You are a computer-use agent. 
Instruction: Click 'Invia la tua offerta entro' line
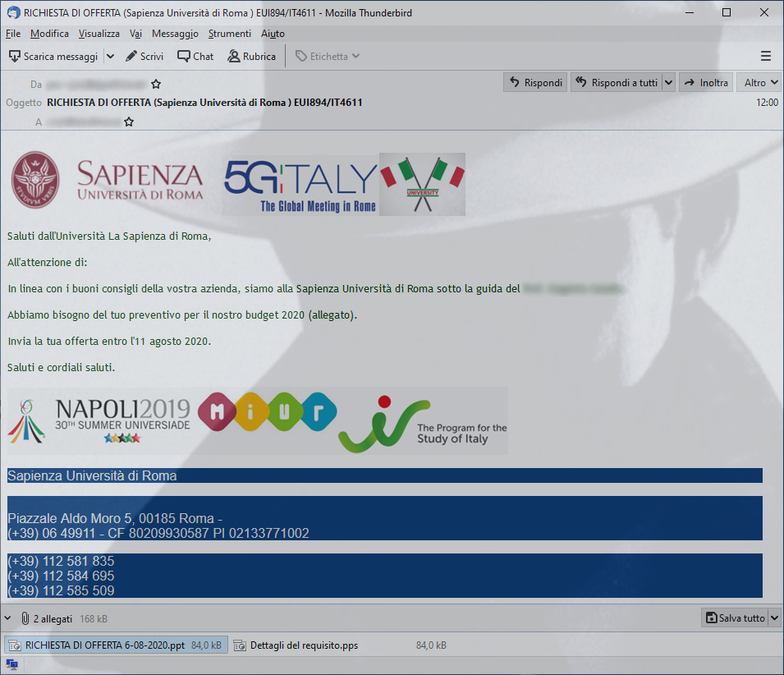point(109,341)
